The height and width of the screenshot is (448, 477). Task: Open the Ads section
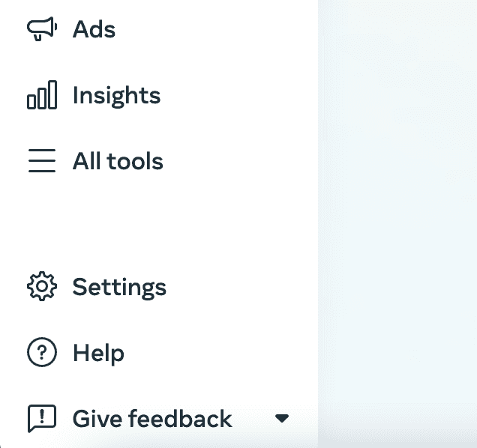pyautogui.click(x=94, y=29)
